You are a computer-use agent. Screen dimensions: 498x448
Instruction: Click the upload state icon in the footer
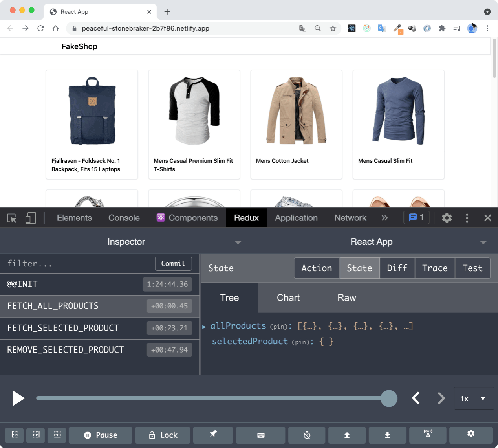[x=347, y=435]
